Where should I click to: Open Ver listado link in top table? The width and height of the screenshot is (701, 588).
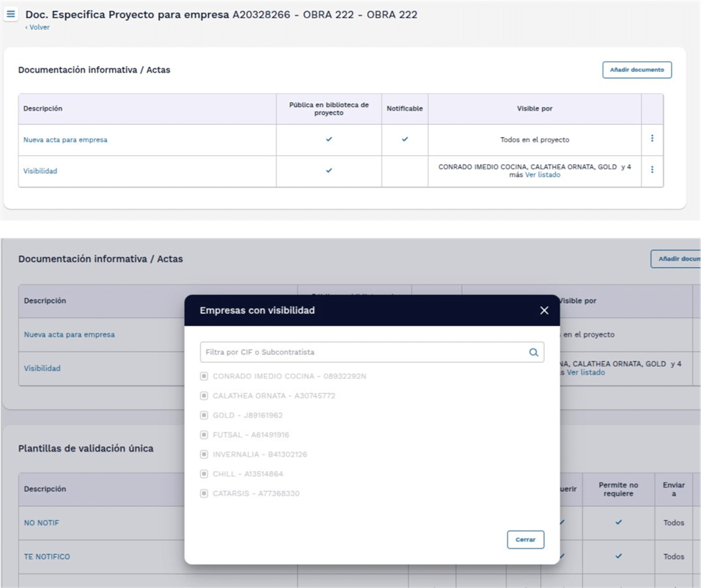tap(542, 175)
